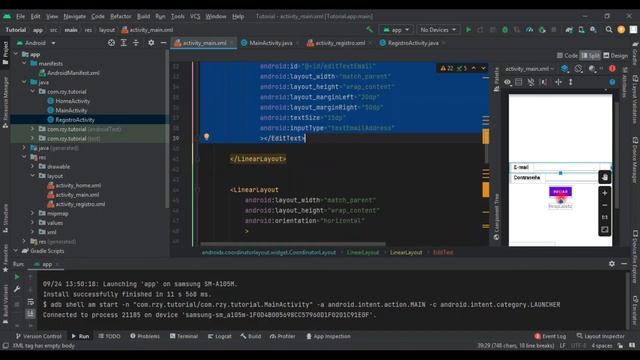Run the app with green play button
Screen dimensions: 640x360
tap(468, 30)
